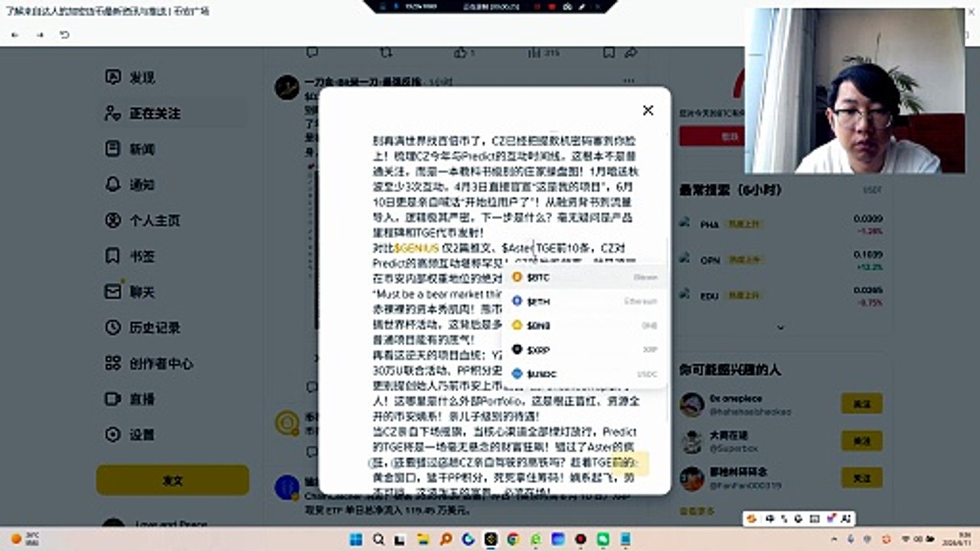Open 发现 in the left sidebar

coord(131,77)
